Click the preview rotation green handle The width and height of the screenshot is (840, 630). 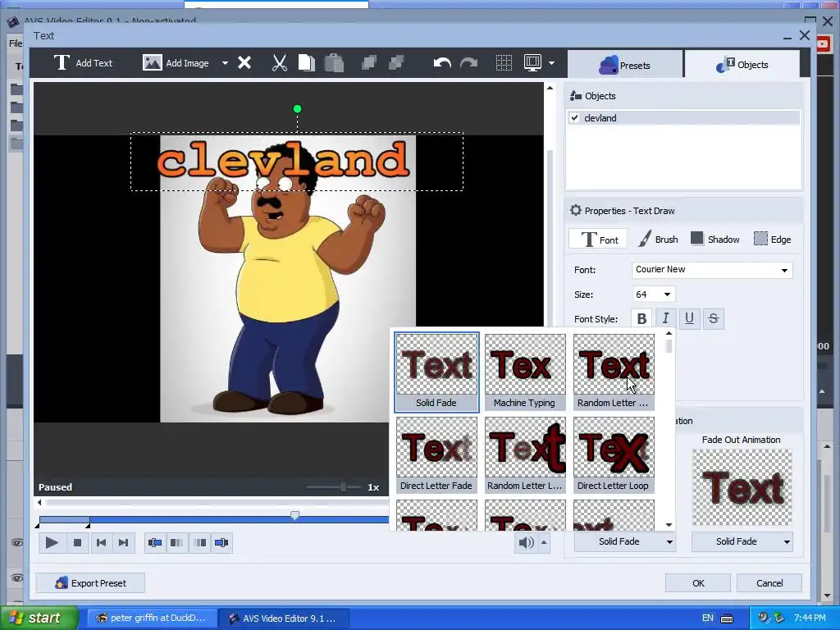[x=297, y=109]
